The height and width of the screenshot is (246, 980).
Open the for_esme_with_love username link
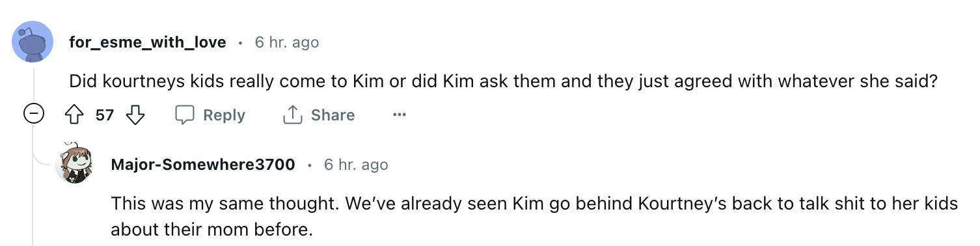coord(148,42)
